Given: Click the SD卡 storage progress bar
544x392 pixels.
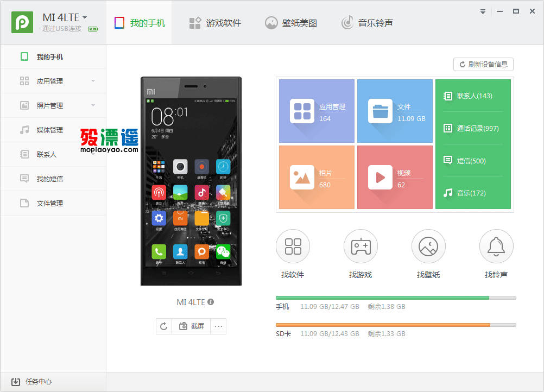Looking at the screenshot, I should pyautogui.click(x=396, y=325).
